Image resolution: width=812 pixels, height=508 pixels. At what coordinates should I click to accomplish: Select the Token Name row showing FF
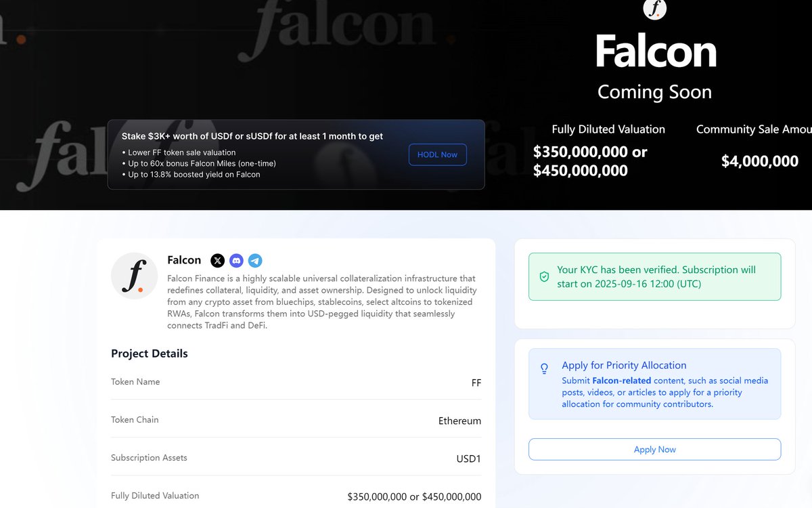(296, 383)
